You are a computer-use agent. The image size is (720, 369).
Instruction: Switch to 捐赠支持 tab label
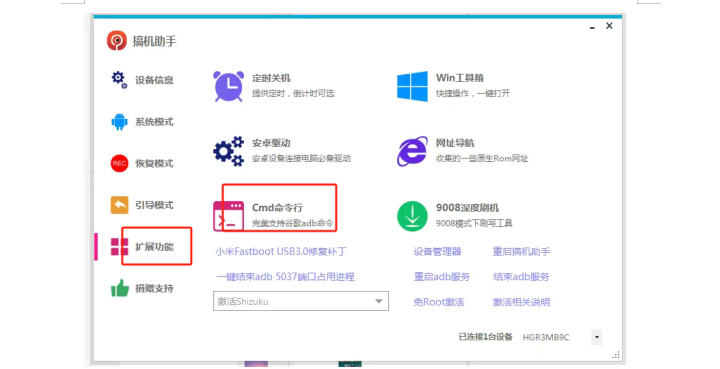[x=154, y=289]
